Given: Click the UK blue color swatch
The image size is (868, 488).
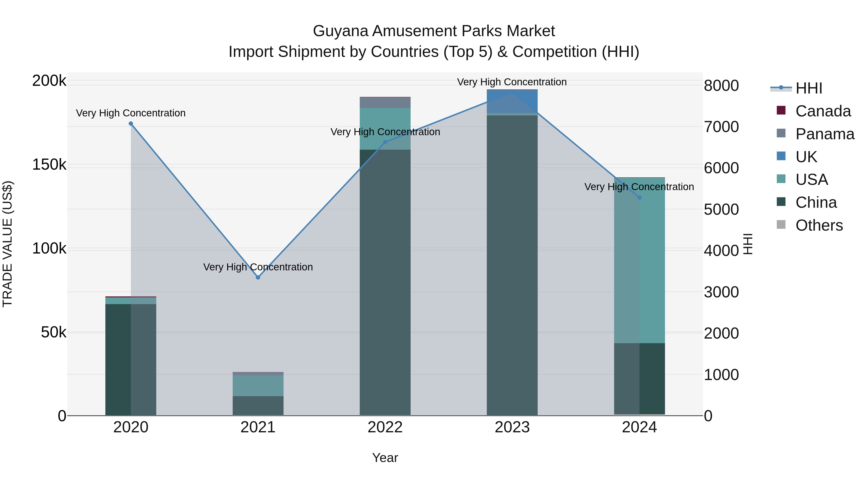Looking at the screenshot, I should coord(781,156).
